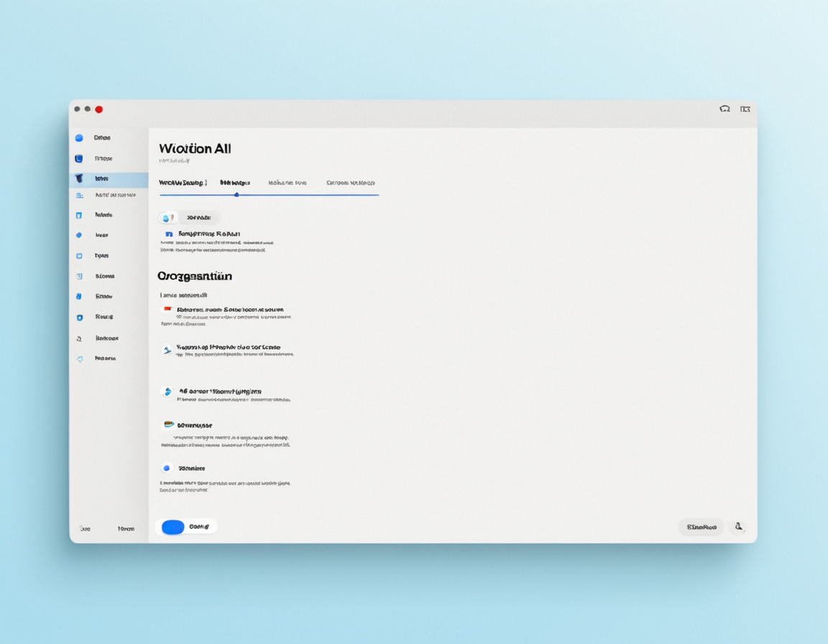Open the rightmost tab in the tab row
This screenshot has height=644, width=828.
(x=350, y=183)
